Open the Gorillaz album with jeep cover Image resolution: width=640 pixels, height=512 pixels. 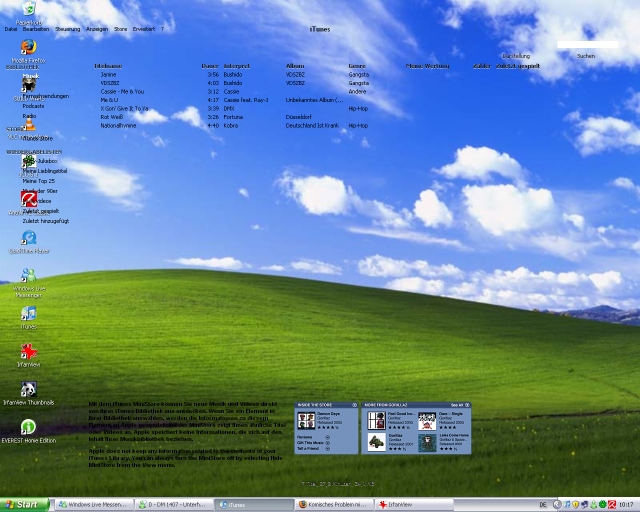[376, 442]
